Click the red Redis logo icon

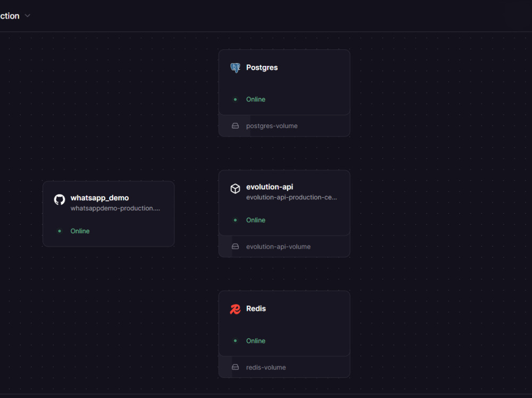(235, 309)
